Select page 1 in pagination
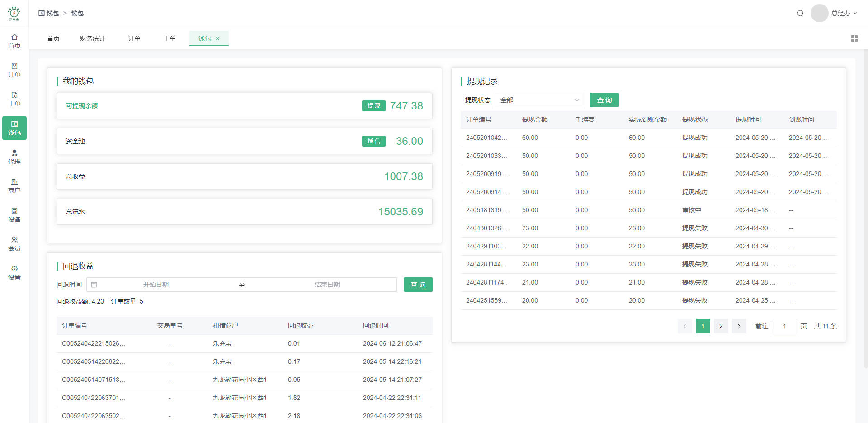Image resolution: width=868 pixels, height=423 pixels. (x=703, y=326)
